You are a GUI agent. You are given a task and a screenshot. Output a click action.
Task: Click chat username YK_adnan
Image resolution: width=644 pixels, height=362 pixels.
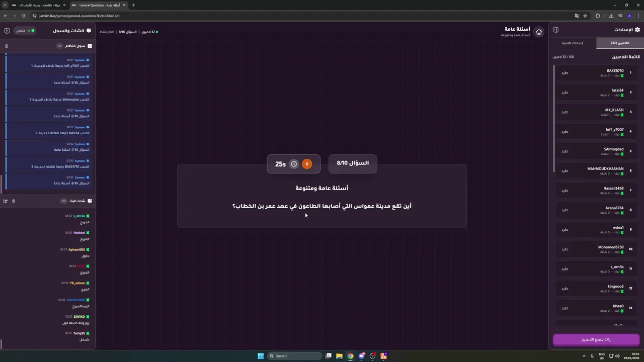[77, 283]
